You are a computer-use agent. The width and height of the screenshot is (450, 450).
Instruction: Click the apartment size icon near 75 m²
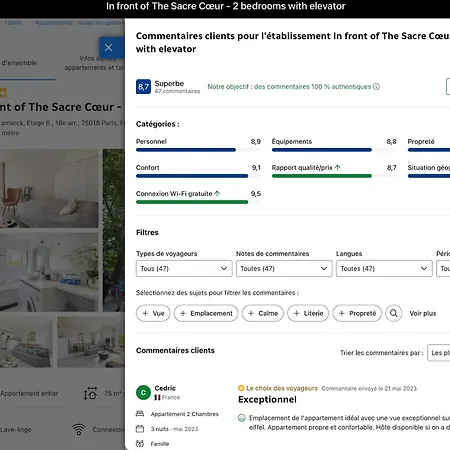point(90,393)
